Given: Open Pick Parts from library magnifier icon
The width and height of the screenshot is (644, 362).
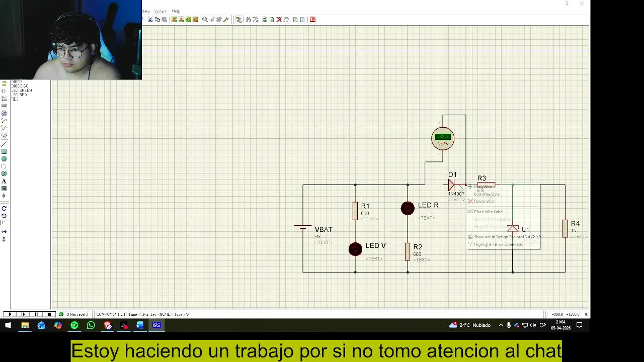Looking at the screenshot, I should coord(205,20).
